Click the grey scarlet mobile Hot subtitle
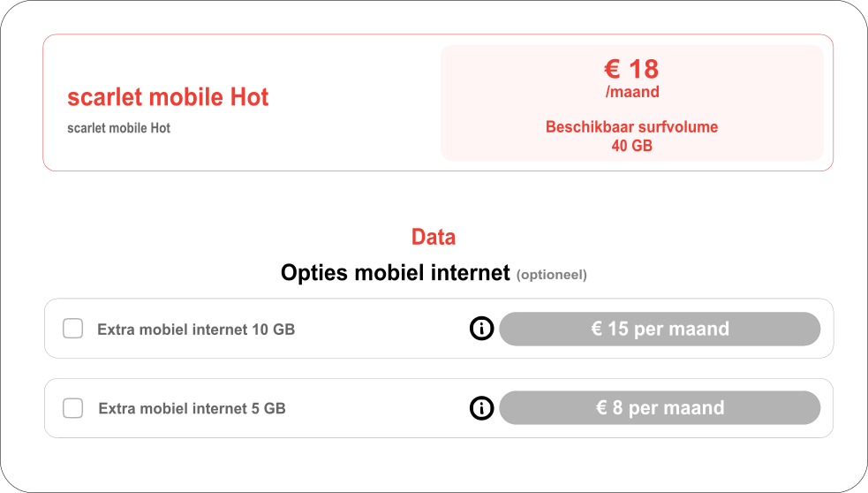The height and width of the screenshot is (493, 868). (118, 128)
